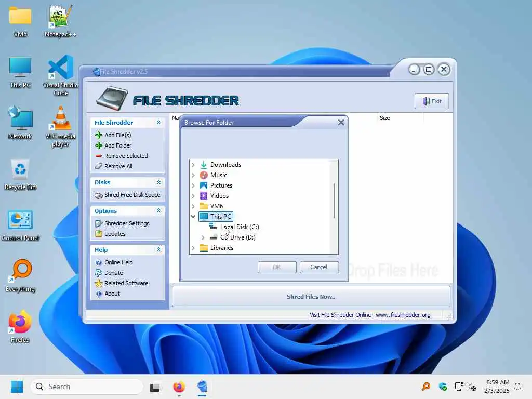Collapse the This PC tree node
This screenshot has width=532, height=399.
click(193, 217)
